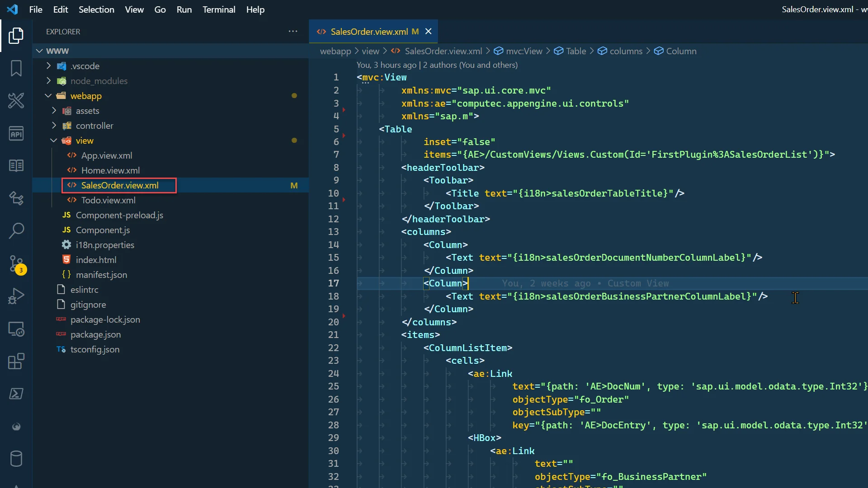Open the Search magnifier icon

(16, 230)
